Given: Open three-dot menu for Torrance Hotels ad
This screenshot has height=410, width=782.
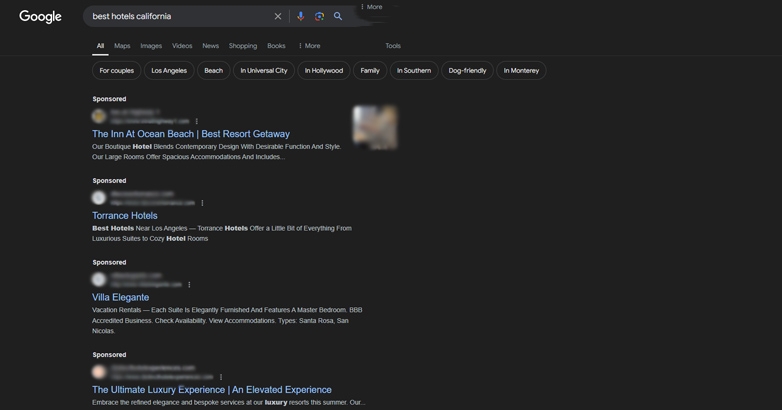Looking at the screenshot, I should (x=202, y=203).
